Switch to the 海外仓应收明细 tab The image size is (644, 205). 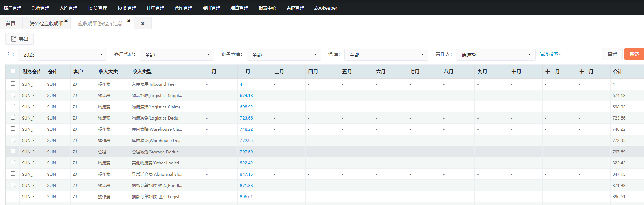pos(47,23)
